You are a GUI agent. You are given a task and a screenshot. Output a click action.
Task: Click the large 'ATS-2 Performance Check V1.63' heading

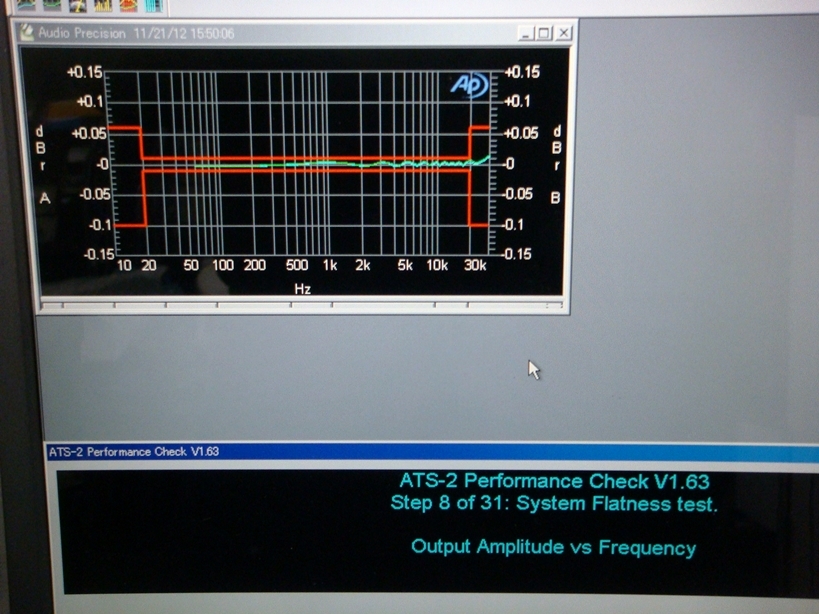(554, 481)
